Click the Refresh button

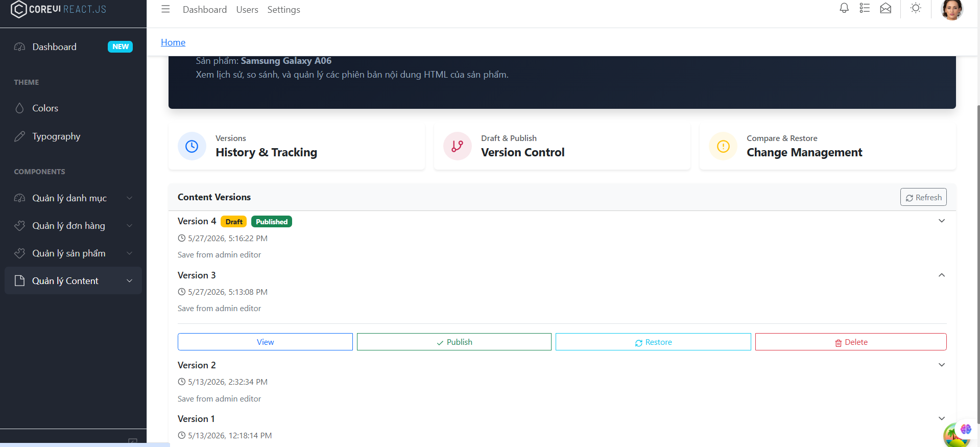coord(923,197)
